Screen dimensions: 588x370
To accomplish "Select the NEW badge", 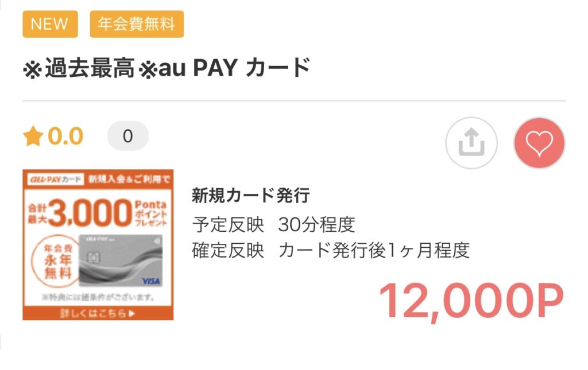I will [51, 24].
